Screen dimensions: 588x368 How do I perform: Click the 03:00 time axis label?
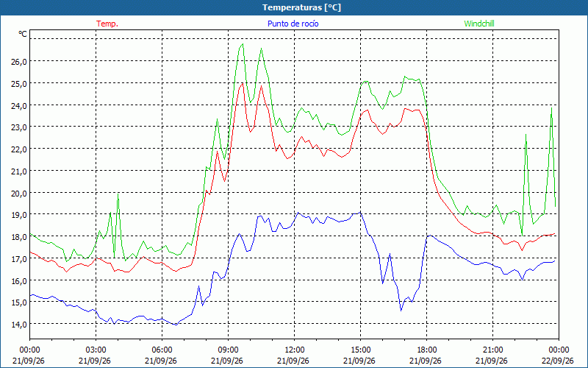tap(96, 350)
